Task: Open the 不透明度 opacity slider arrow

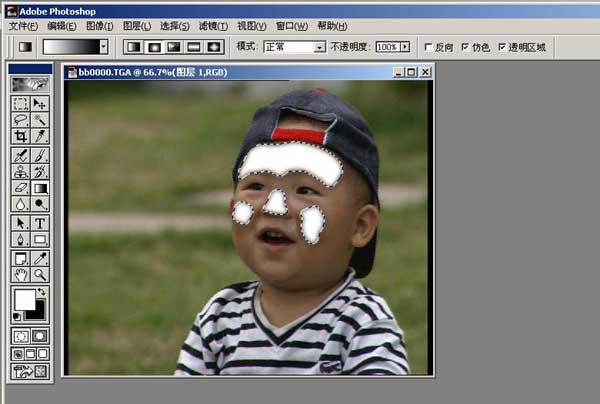Action: click(x=405, y=47)
